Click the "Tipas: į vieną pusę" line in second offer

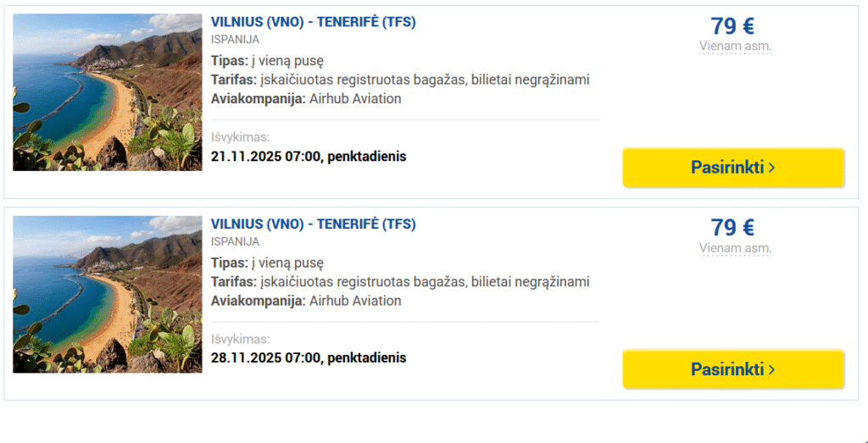tap(267, 263)
